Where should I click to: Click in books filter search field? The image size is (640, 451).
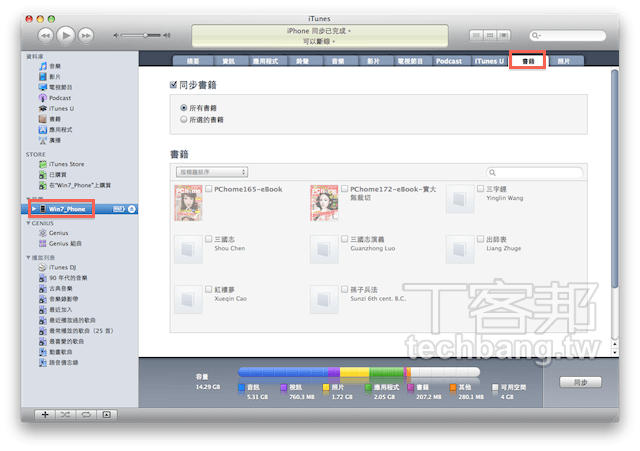pos(535,173)
